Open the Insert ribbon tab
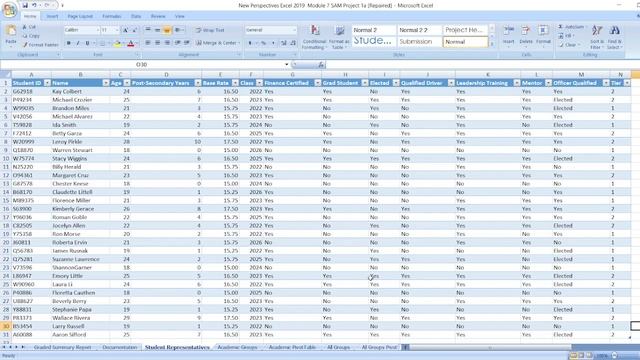 point(52,16)
